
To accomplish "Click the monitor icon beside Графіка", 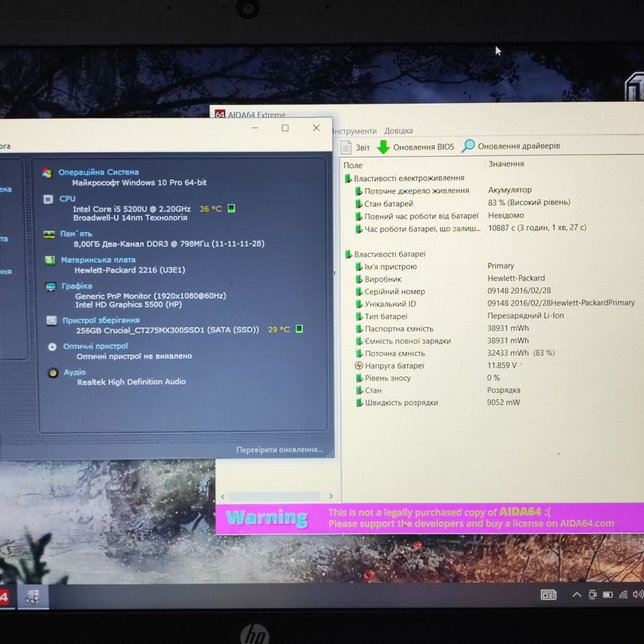I will (x=51, y=286).
